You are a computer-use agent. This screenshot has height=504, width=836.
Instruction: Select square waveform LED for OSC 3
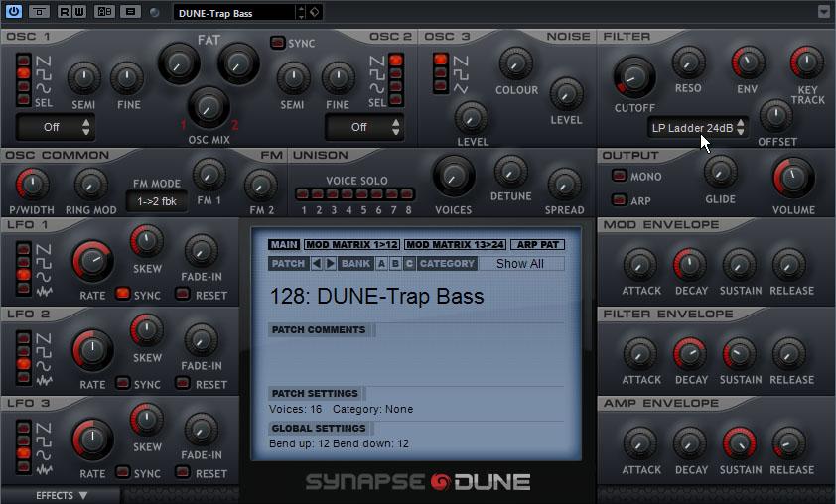tap(441, 72)
